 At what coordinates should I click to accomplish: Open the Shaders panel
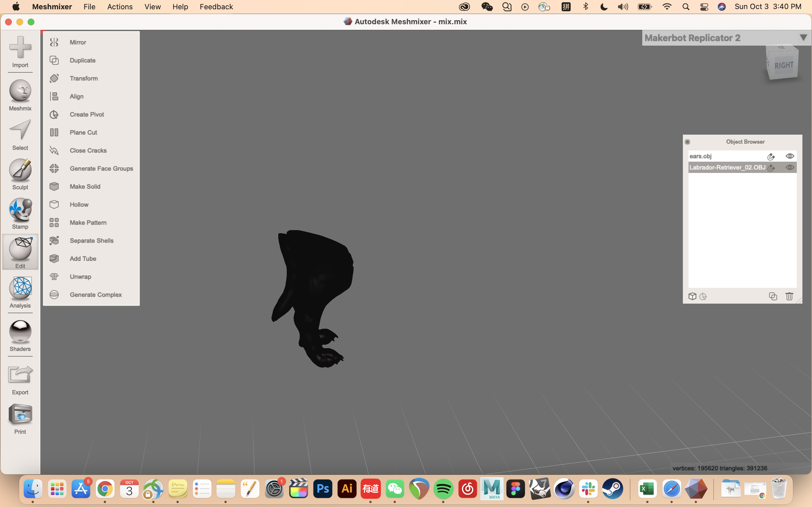point(20,335)
